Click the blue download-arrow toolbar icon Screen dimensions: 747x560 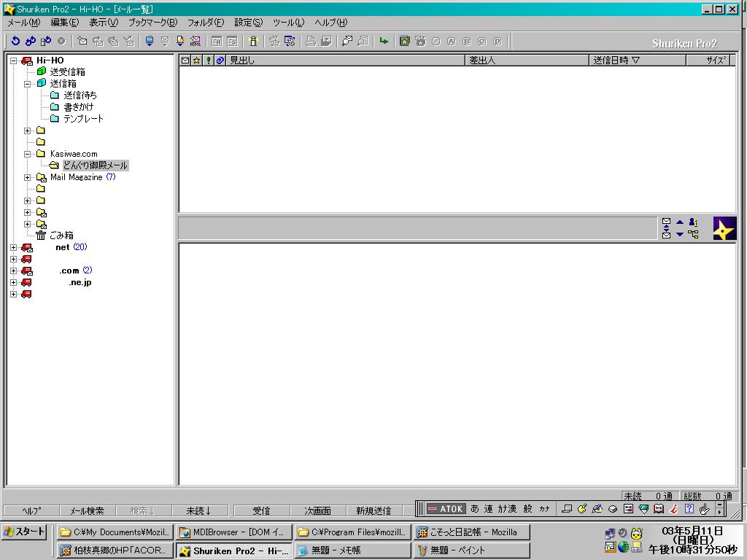(149, 42)
